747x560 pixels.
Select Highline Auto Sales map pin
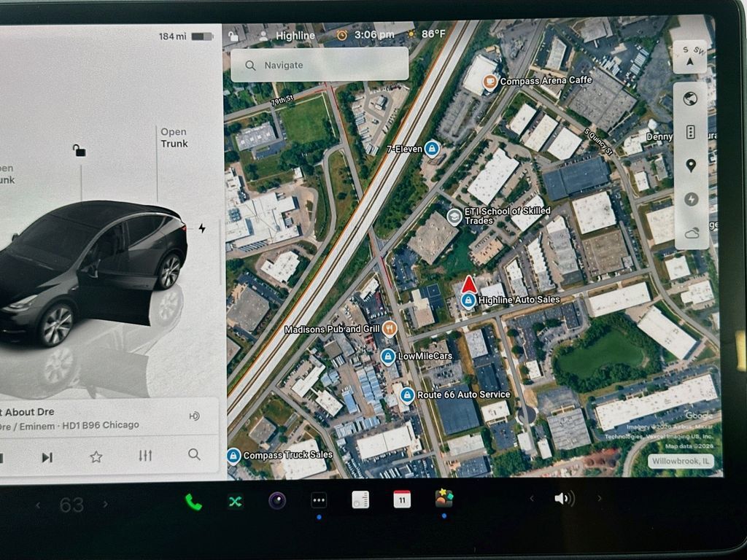(468, 300)
